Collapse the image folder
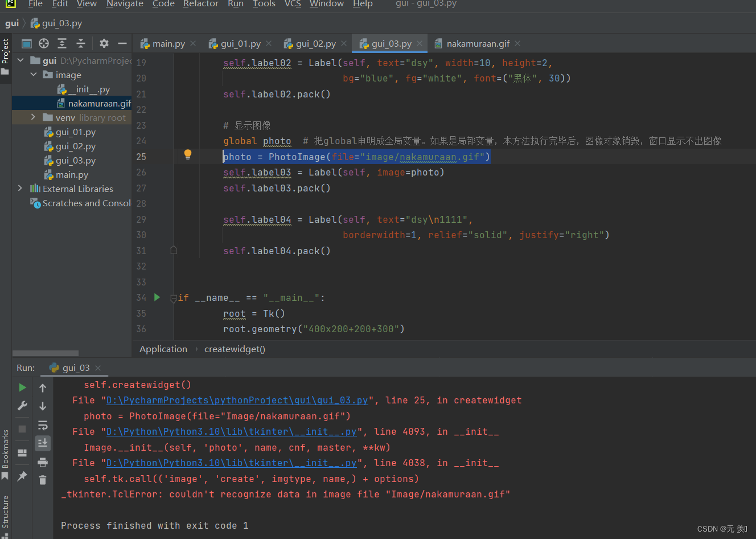Viewport: 756px width, 539px height. [x=34, y=75]
